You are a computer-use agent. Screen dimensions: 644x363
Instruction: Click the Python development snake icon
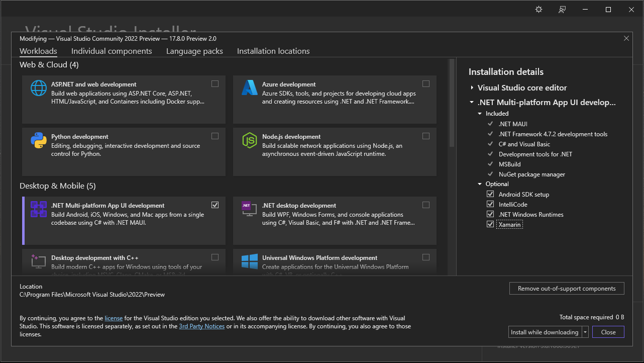tap(39, 140)
